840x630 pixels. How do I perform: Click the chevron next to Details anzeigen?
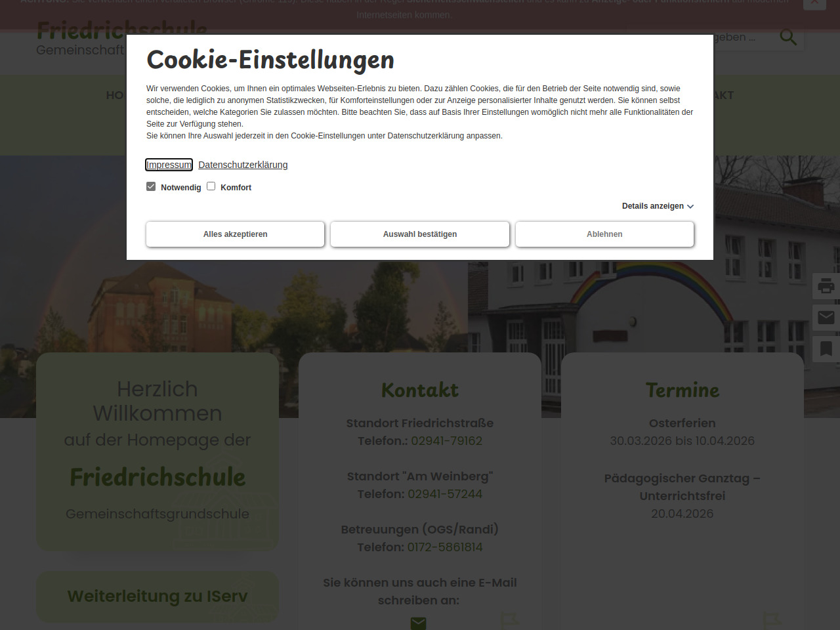coord(690,207)
